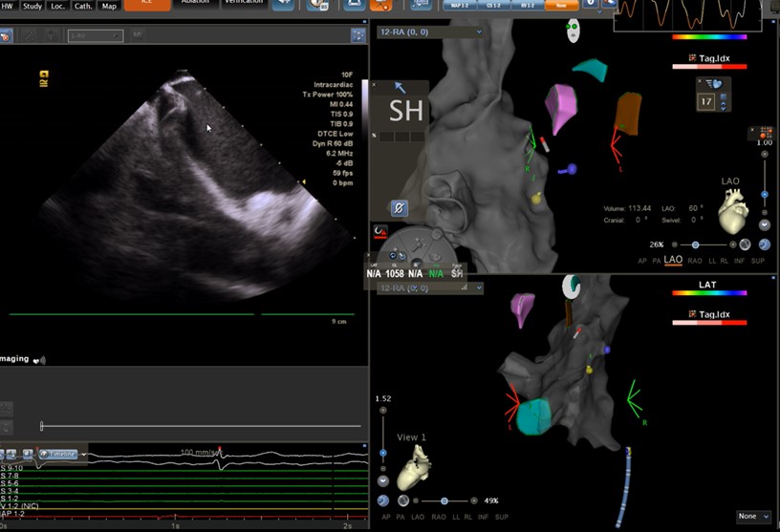Select the RV 1-2 channel button
The width and height of the screenshot is (780, 532).
click(x=528, y=5)
